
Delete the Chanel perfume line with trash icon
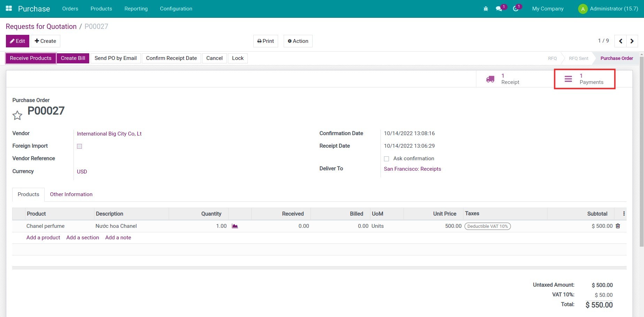pyautogui.click(x=618, y=226)
